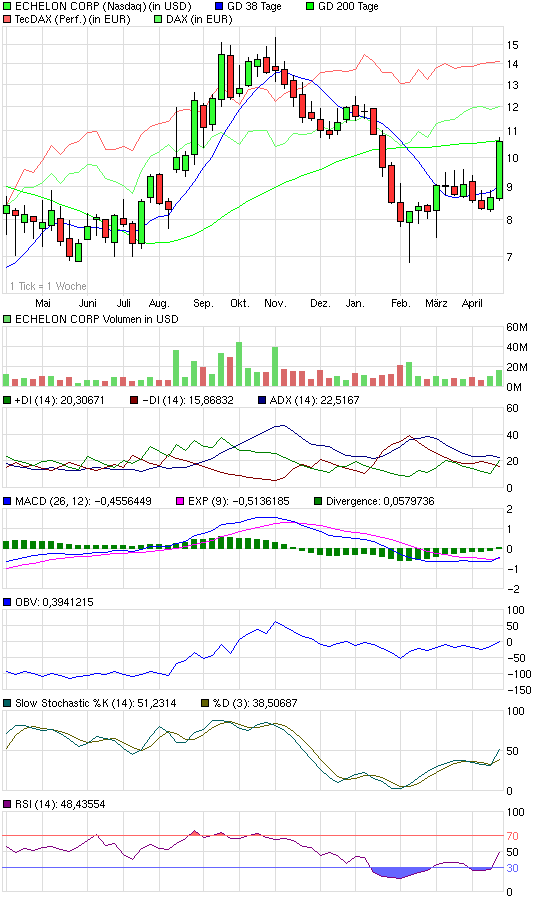Click the blue OBV legend swatch
This screenshot has width=545, height=913.
[7, 602]
